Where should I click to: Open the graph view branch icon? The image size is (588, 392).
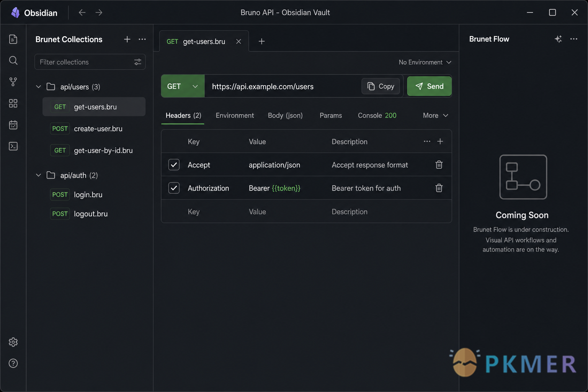(13, 82)
